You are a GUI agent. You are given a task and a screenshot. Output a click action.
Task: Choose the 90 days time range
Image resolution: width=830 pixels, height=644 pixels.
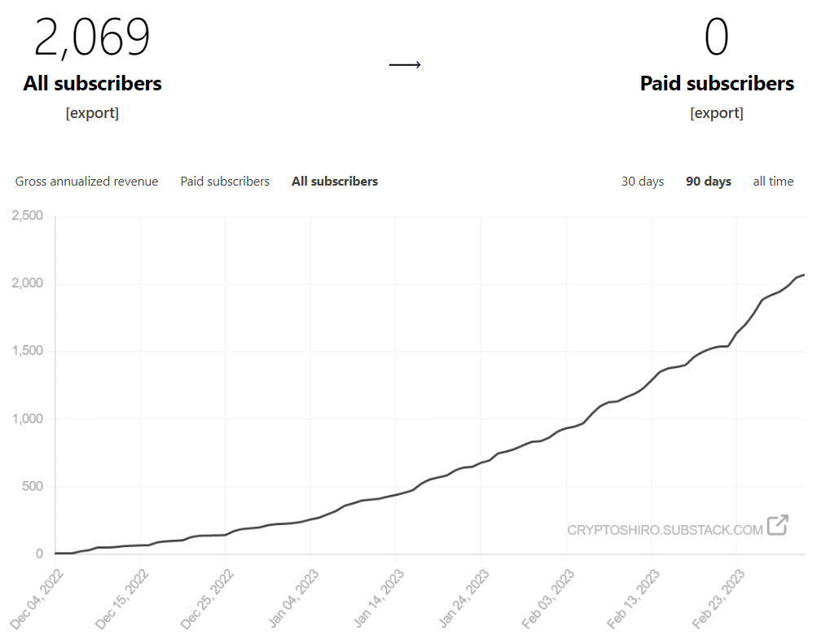point(709,182)
